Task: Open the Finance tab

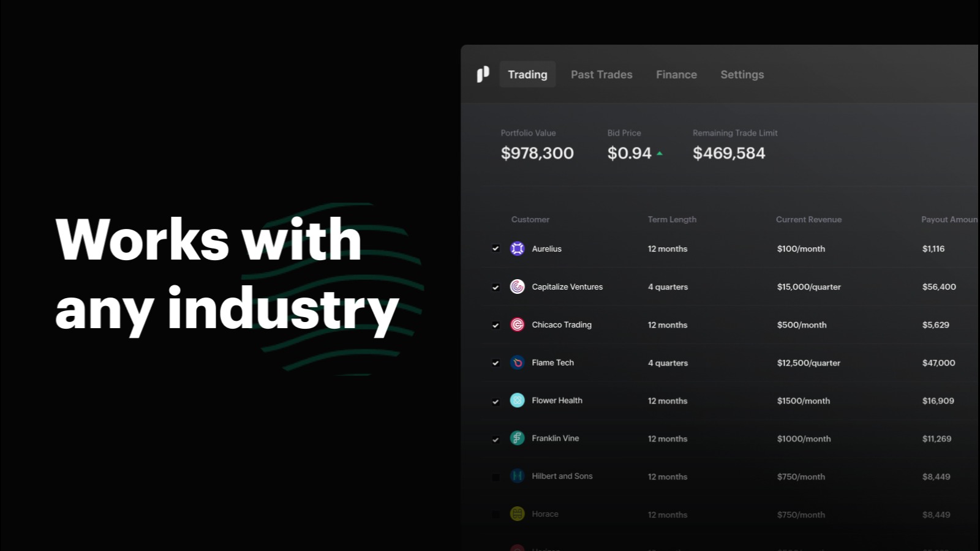Action: pos(676,75)
